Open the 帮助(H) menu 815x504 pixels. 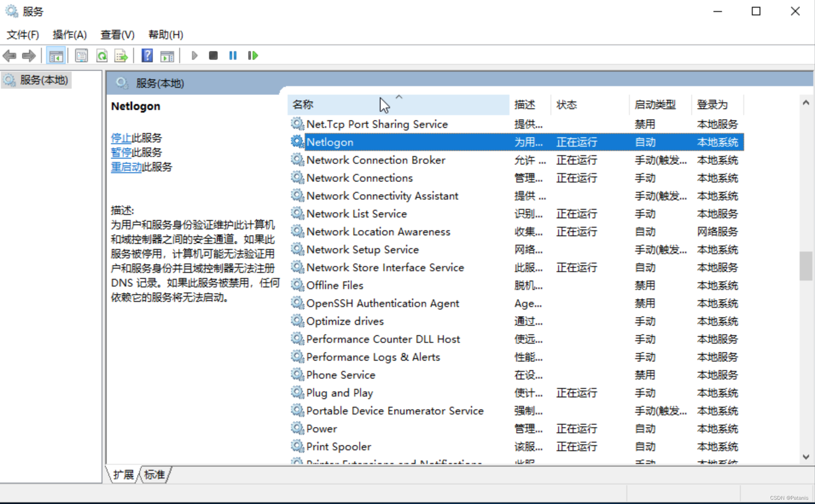(x=166, y=35)
